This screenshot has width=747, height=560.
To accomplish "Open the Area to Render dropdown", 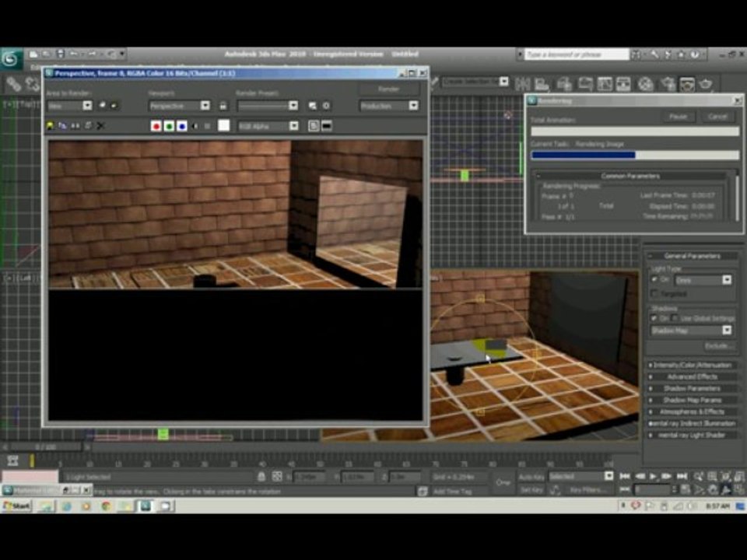I will tap(69, 106).
